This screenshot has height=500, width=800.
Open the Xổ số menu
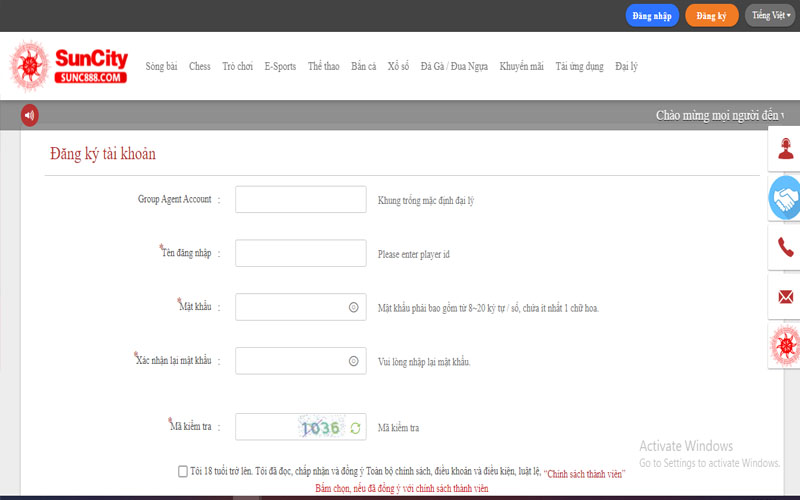[398, 66]
